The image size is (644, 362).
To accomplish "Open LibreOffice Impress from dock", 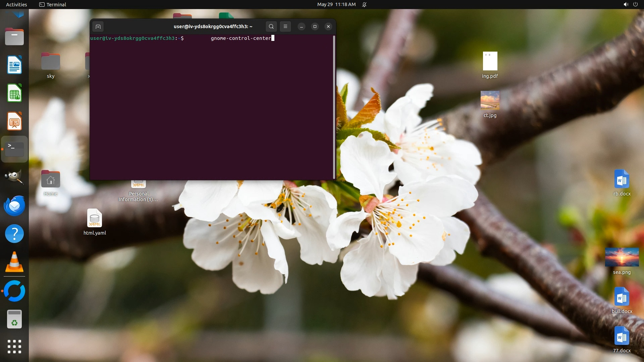I will click(14, 121).
